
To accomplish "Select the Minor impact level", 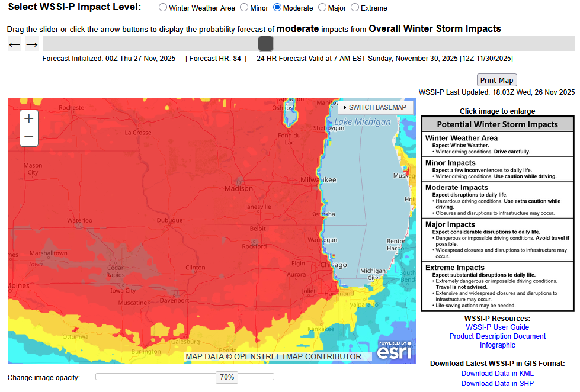I will (244, 8).
